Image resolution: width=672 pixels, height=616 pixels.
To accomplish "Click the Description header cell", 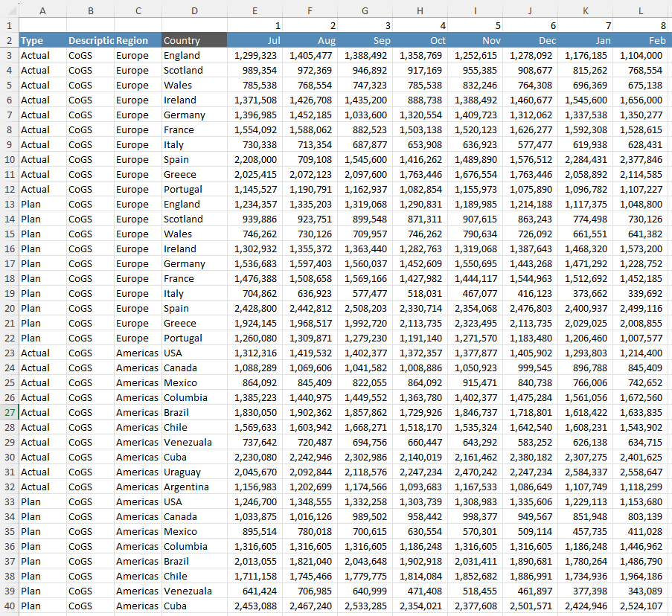I will point(91,40).
